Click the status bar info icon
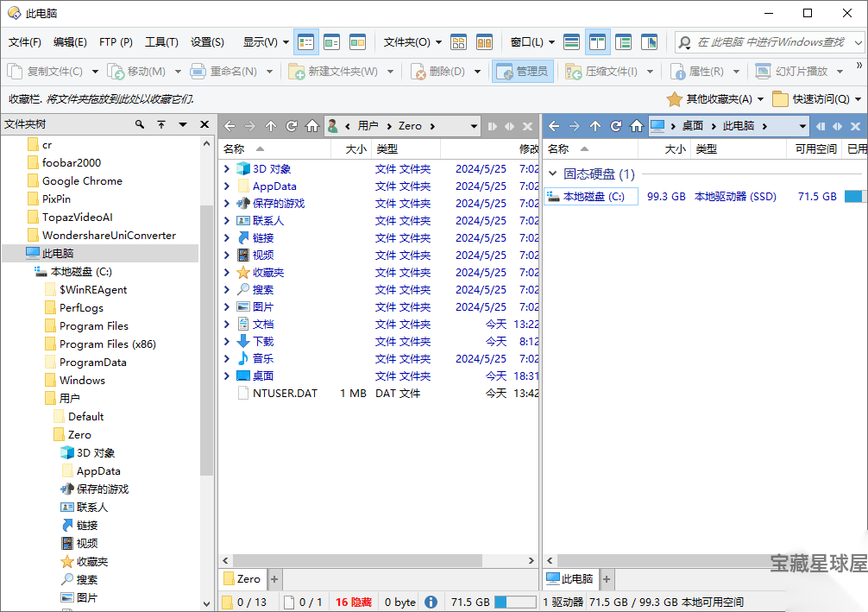 (x=431, y=602)
